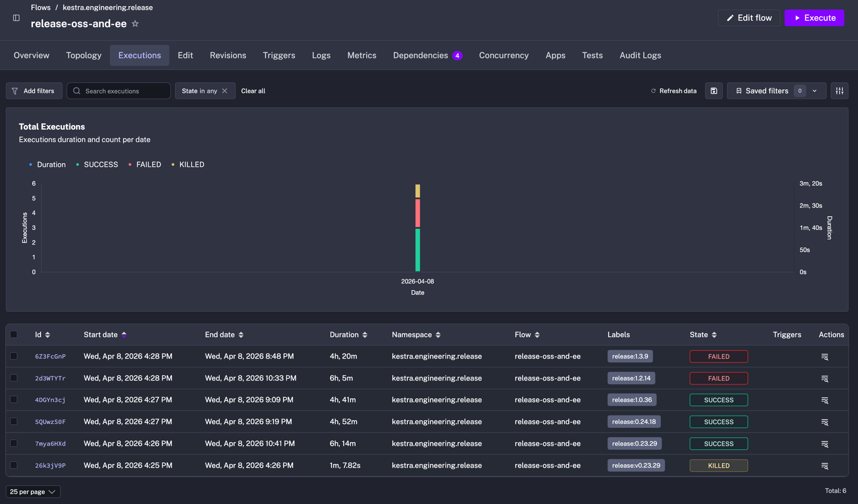858x504 pixels.
Task: Check the row for execution 7mya6HXd
Action: click(x=14, y=444)
